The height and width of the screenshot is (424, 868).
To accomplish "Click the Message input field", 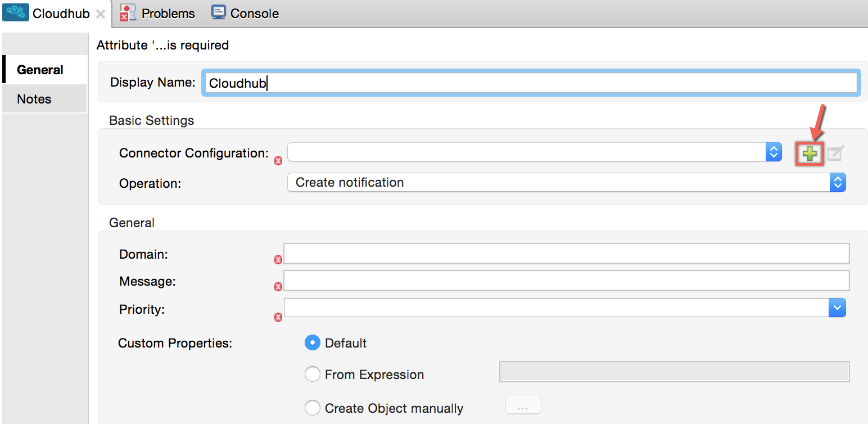I will point(566,281).
